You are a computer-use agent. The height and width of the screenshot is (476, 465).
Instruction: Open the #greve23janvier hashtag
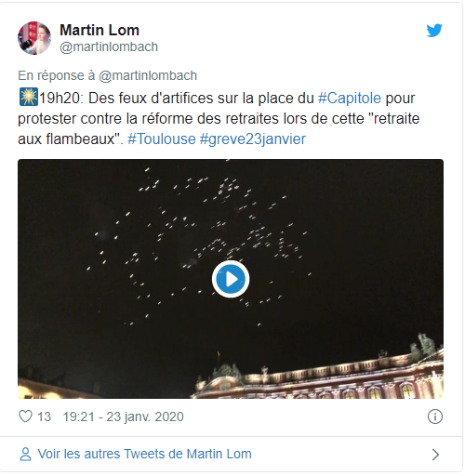pyautogui.click(x=253, y=139)
